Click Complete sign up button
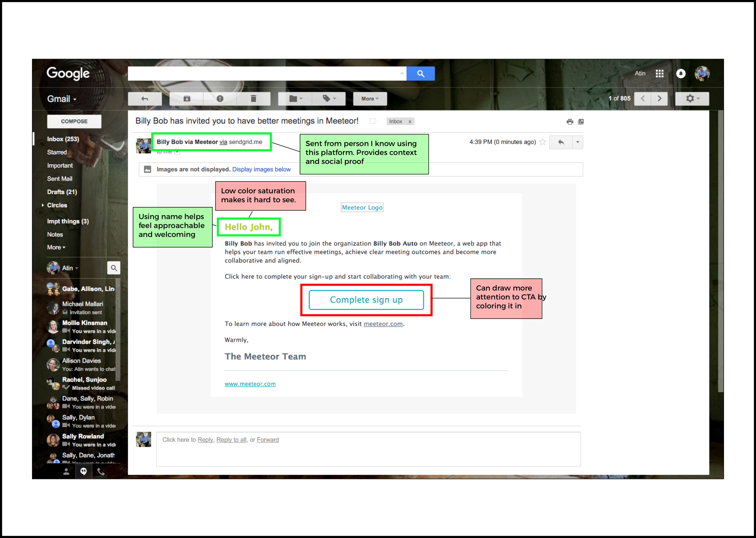The image size is (756, 538). [x=366, y=300]
